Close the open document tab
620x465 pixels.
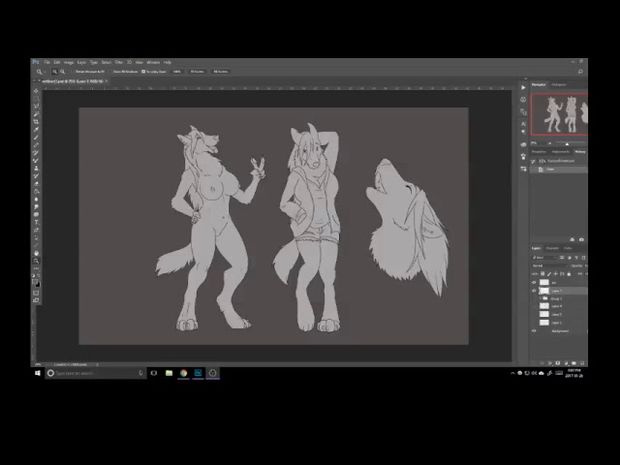[106, 81]
